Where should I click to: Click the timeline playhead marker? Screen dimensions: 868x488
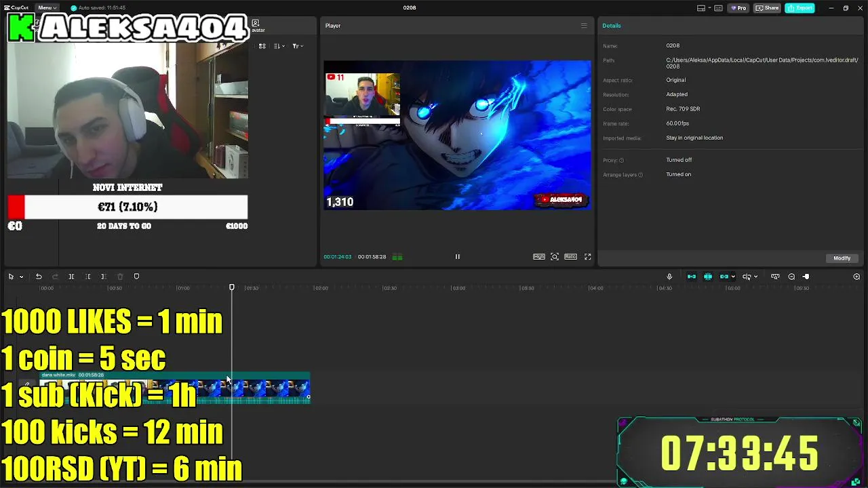point(232,287)
